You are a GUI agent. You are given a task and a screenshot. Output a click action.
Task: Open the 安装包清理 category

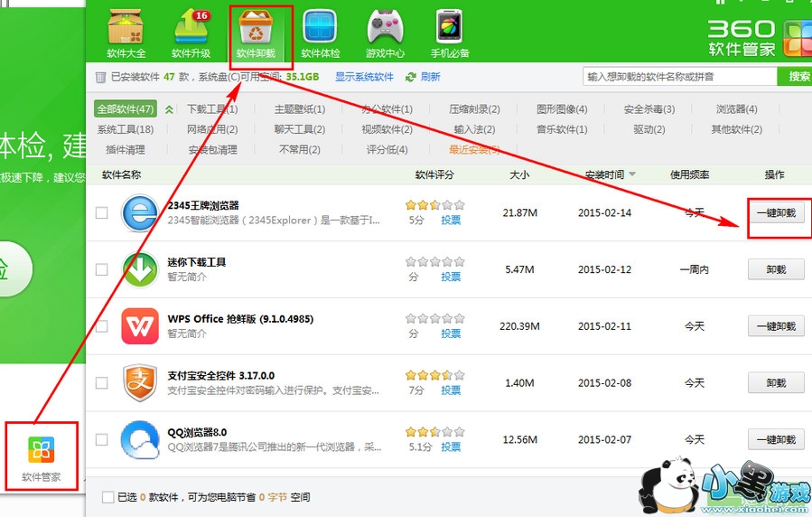click(212, 150)
